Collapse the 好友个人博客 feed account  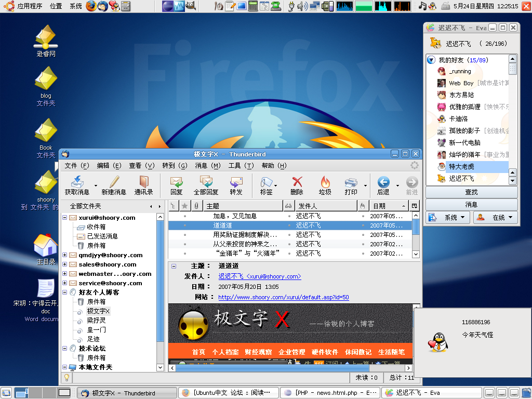pyautogui.click(x=64, y=292)
